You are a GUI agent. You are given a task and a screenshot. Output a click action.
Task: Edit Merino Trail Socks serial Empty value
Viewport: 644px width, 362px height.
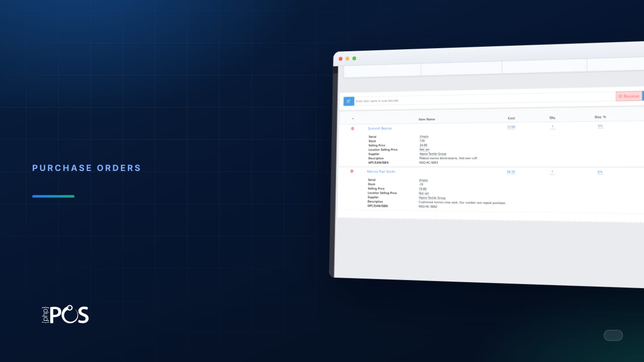click(x=424, y=180)
